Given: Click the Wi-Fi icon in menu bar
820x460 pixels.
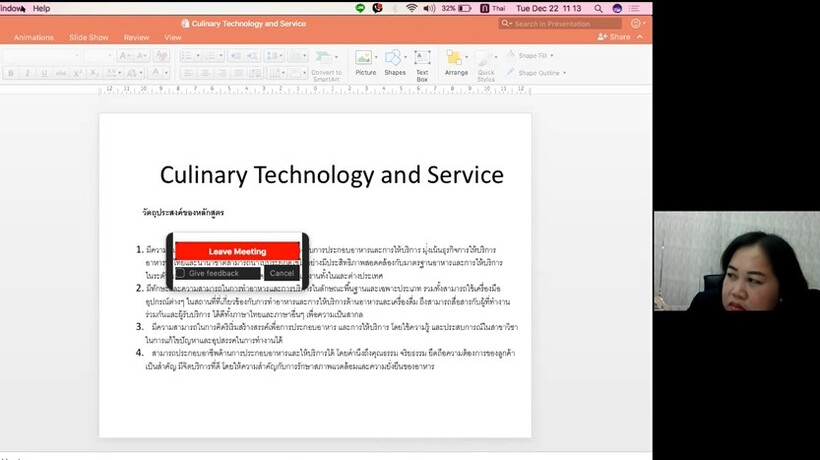Looking at the screenshot, I should [x=411, y=8].
